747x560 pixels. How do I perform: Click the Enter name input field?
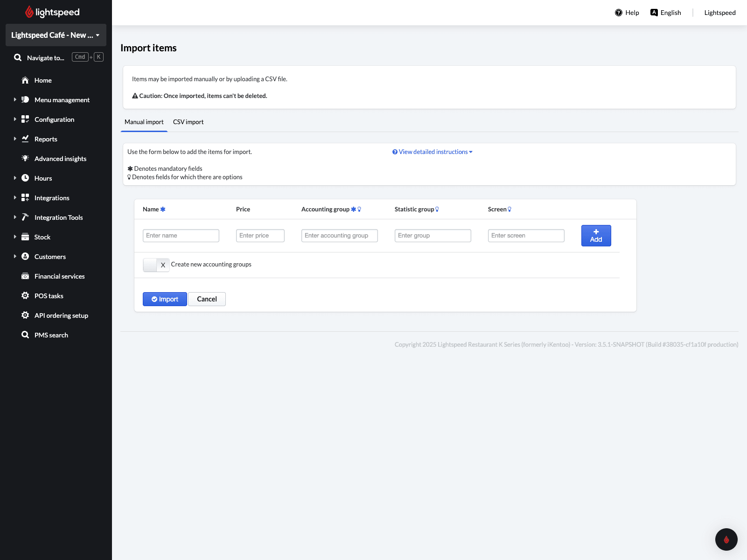pos(181,236)
